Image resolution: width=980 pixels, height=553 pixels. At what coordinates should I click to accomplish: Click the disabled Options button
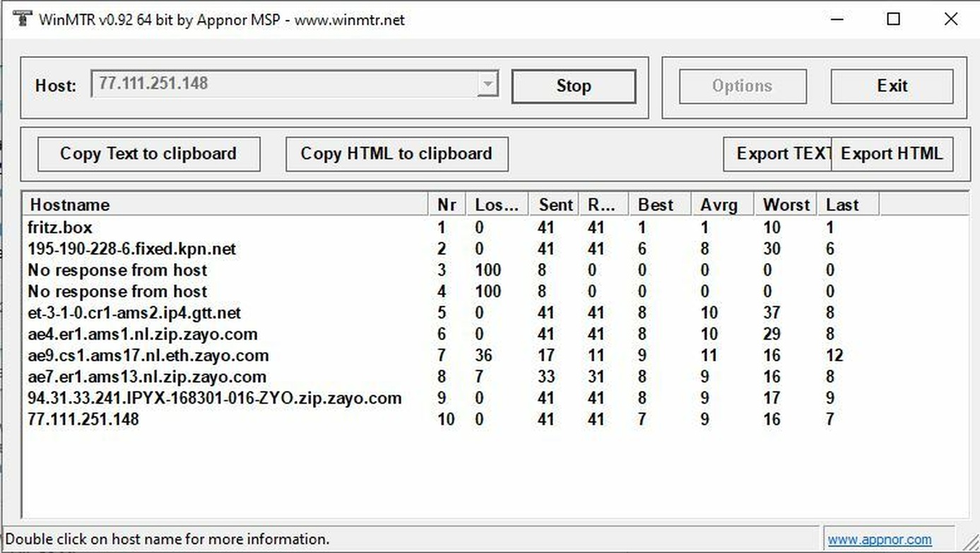tap(743, 86)
